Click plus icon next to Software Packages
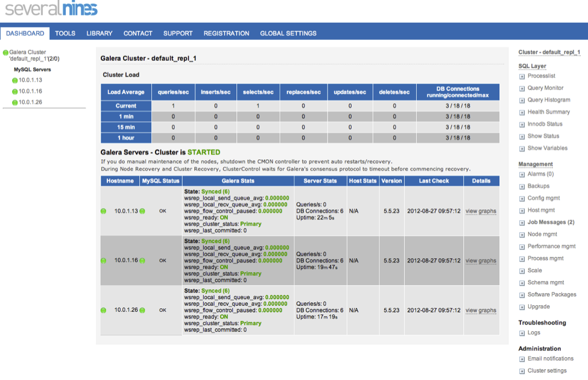588x380 pixels. tap(522, 295)
